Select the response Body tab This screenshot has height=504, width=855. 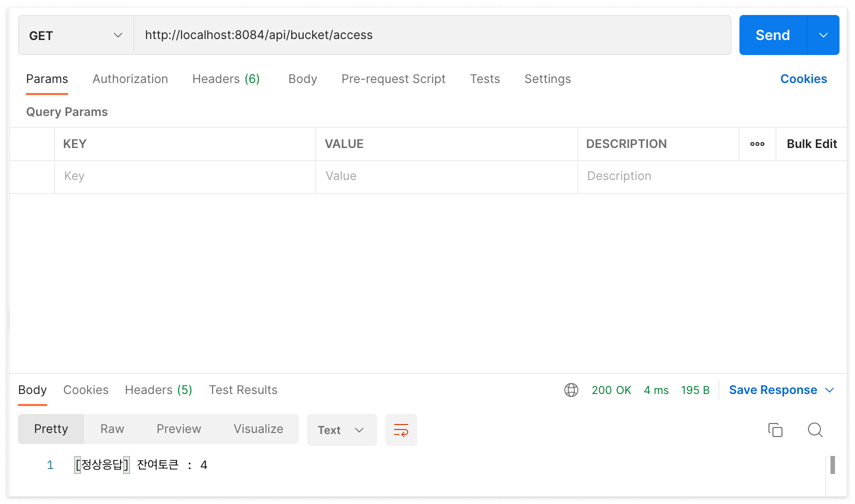point(33,390)
